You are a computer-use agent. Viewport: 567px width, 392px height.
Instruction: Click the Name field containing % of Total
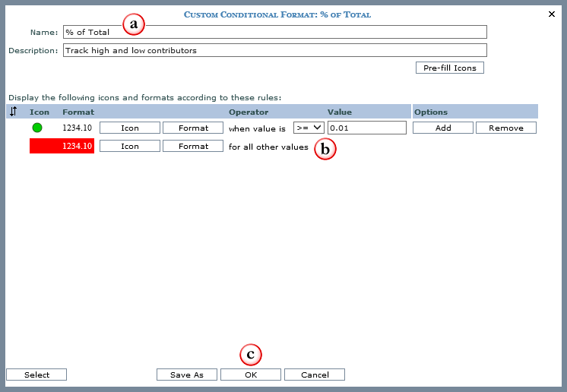pos(274,32)
